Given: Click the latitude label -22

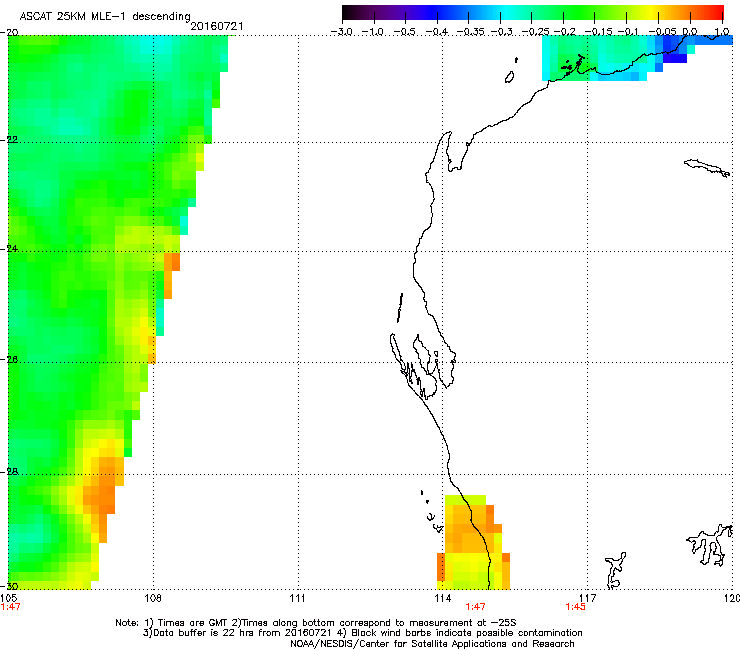Looking at the screenshot, I should [x=9, y=139].
